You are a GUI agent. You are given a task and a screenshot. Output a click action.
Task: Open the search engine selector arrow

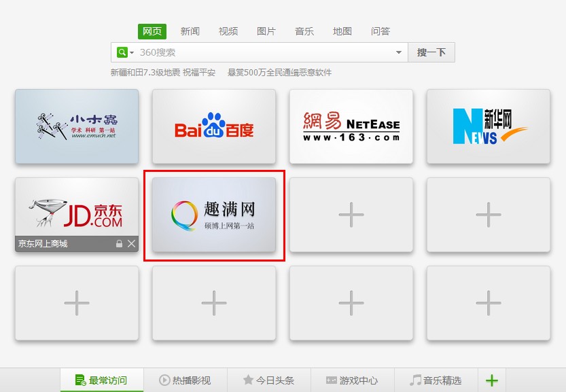click(132, 53)
